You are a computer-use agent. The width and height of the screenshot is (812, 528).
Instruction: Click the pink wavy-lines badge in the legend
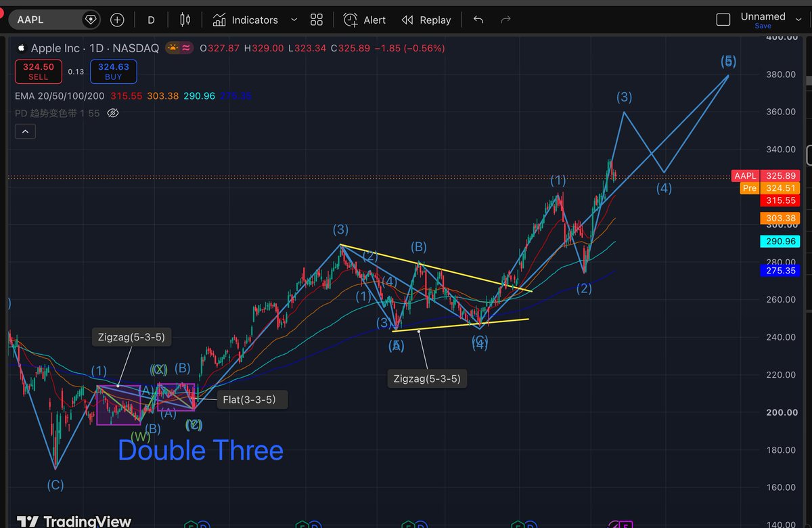(x=185, y=48)
